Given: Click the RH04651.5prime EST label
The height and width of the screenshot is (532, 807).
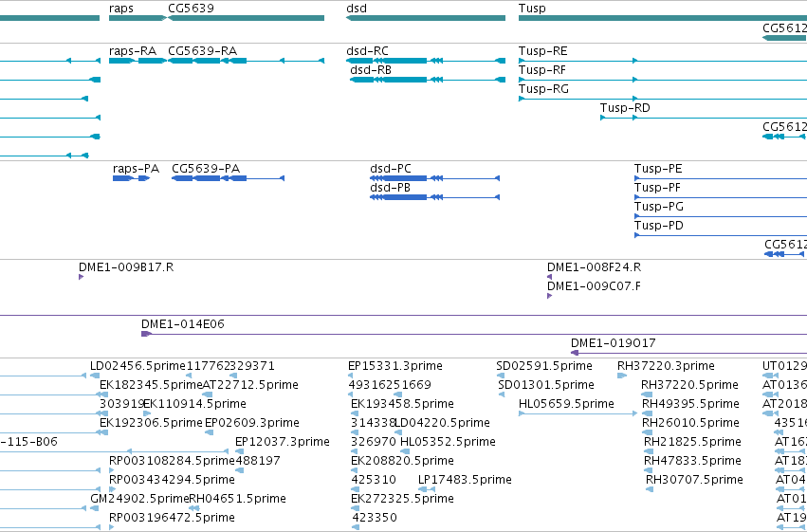Looking at the screenshot, I should (x=238, y=499).
